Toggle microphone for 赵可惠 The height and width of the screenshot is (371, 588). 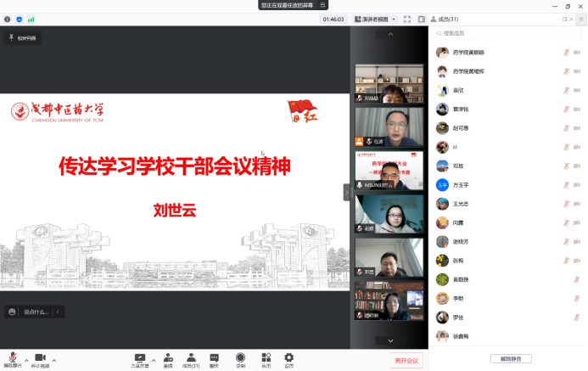(566, 128)
